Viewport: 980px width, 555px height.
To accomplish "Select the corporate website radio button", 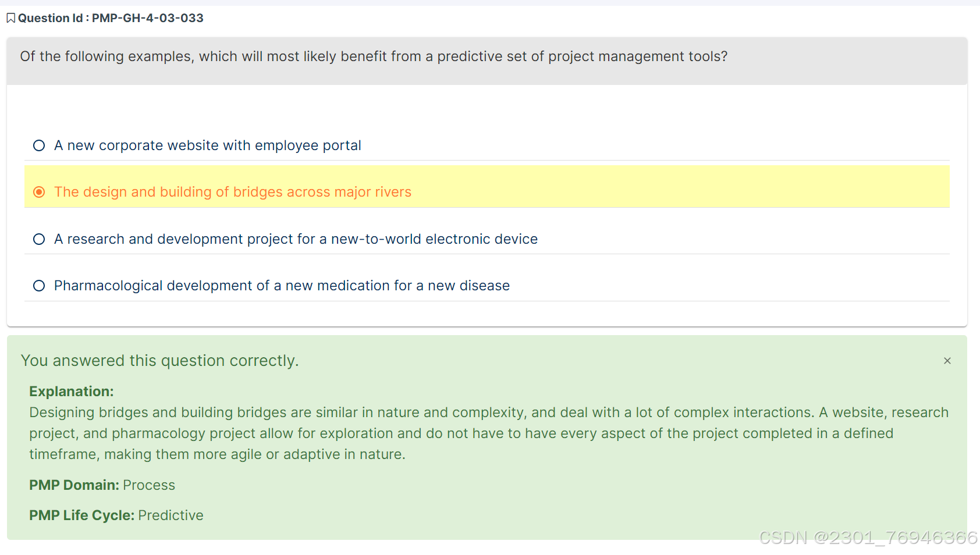I will point(39,145).
